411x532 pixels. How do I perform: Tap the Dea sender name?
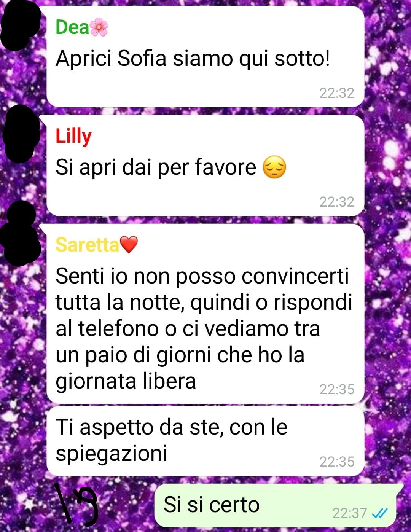pos(72,27)
